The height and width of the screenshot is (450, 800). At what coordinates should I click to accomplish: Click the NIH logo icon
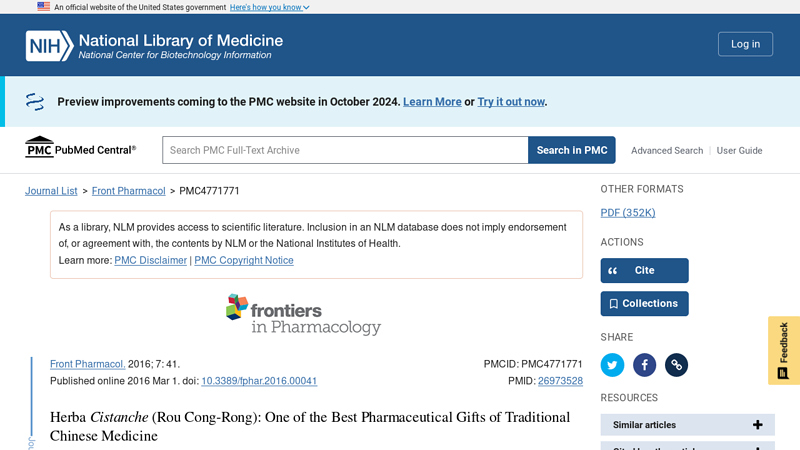click(x=49, y=46)
